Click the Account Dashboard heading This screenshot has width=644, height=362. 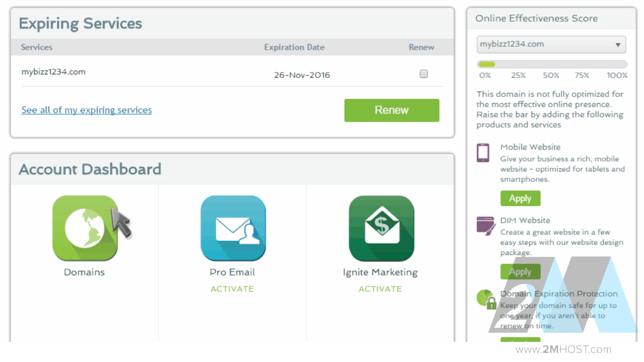coord(90,169)
